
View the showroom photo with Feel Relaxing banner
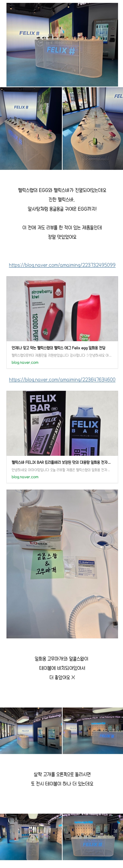coord(31,730)
